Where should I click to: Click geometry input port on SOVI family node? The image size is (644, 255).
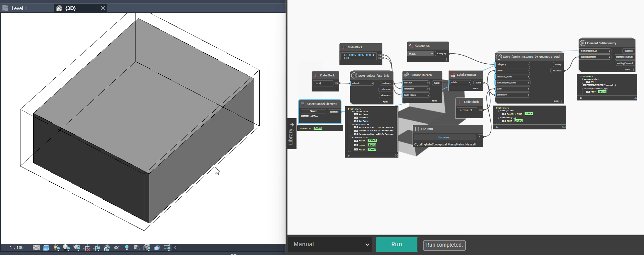tap(513, 95)
